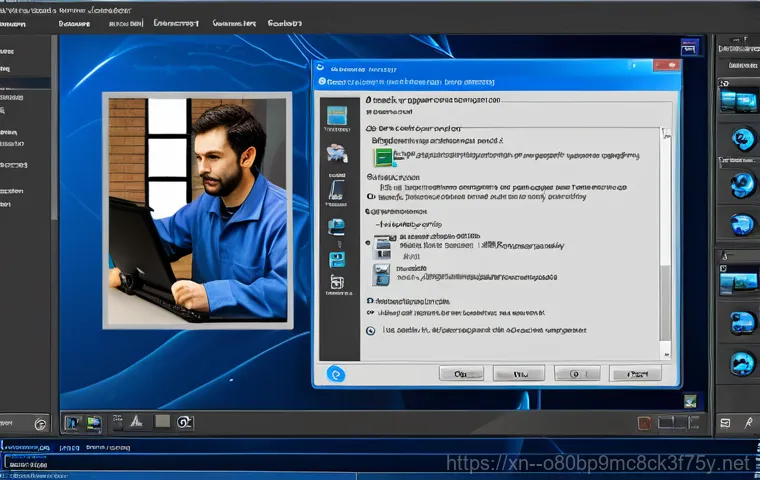Click the dialog's vertical scrollbar thumb
Viewport: 760px width, 480px height.
pyautogui.click(x=665, y=303)
